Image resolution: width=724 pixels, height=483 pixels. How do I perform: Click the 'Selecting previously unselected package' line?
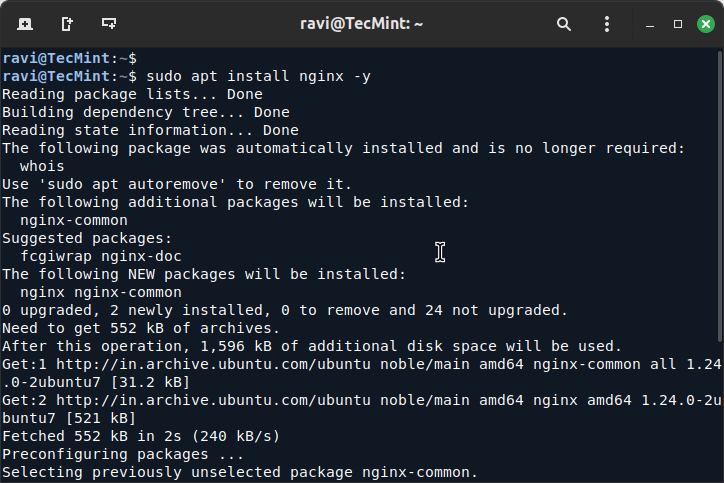[240, 472]
